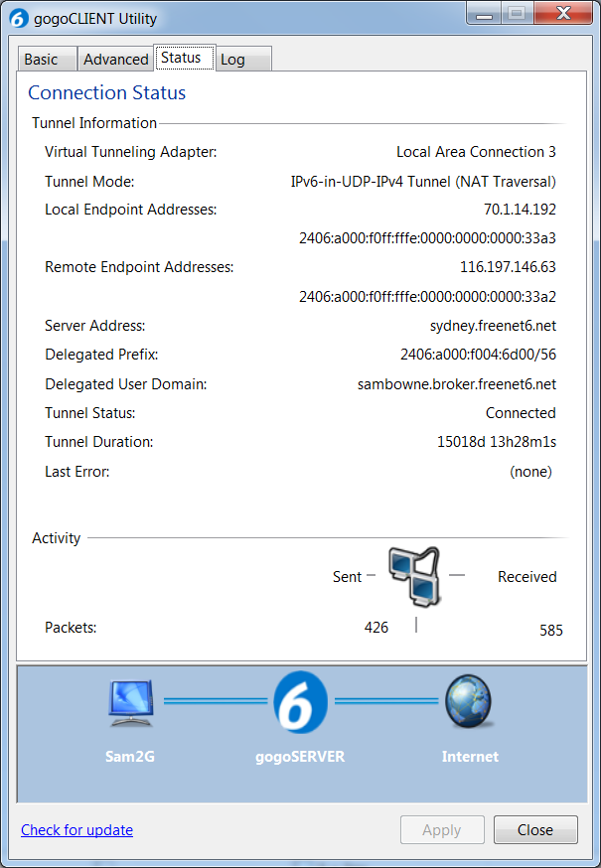Click the Tunnel Mode label
This screenshot has height=868, width=601.
(x=89, y=181)
